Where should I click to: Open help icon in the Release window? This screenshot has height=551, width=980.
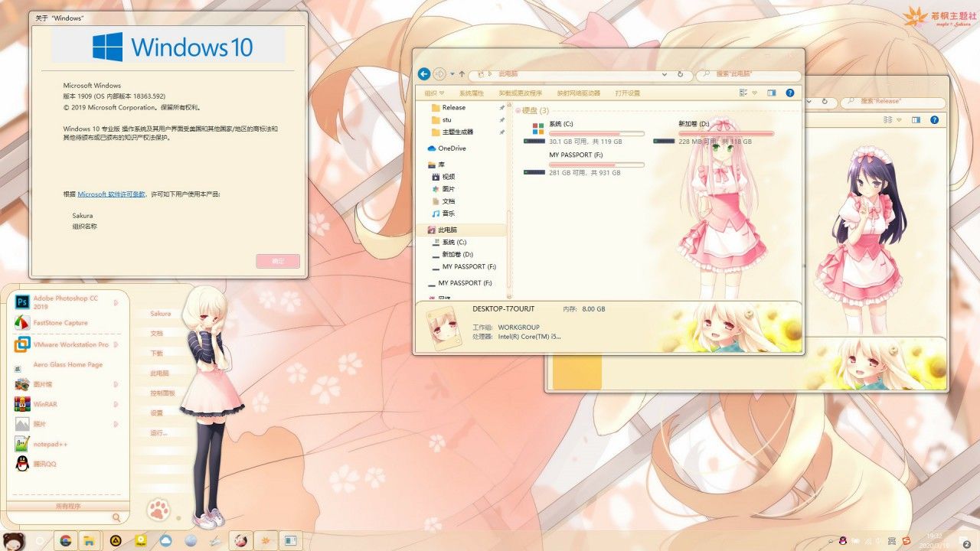pos(935,119)
